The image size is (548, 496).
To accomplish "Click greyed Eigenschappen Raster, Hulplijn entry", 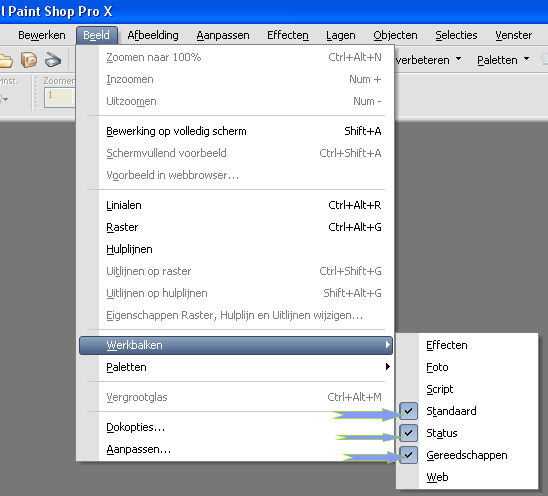I will click(236, 315).
